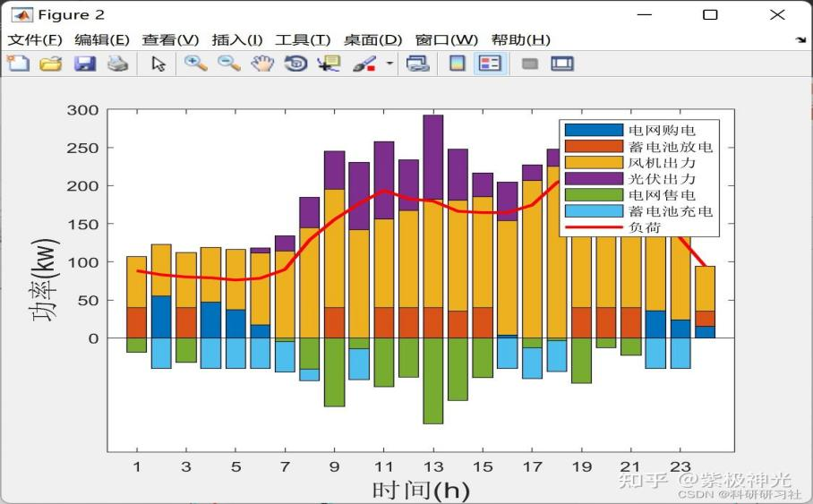The width and height of the screenshot is (813, 504).
Task: Save the figure using the floppy disk icon
Action: (84, 64)
